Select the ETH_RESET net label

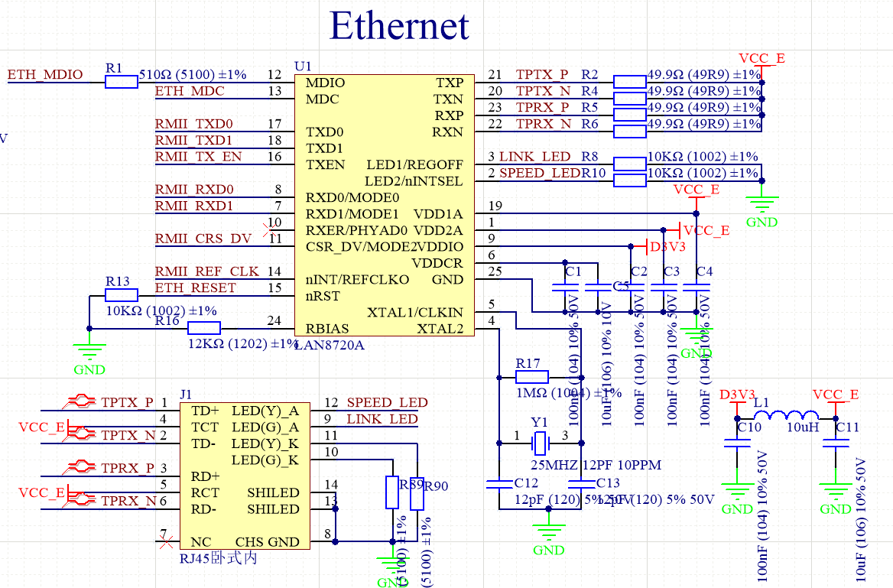195,288
